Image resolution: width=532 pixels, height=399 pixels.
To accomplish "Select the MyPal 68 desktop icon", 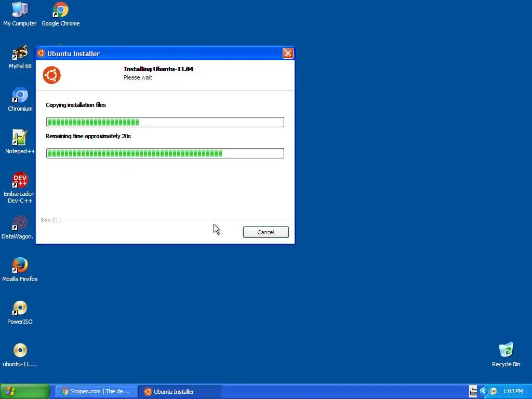I will (20, 57).
